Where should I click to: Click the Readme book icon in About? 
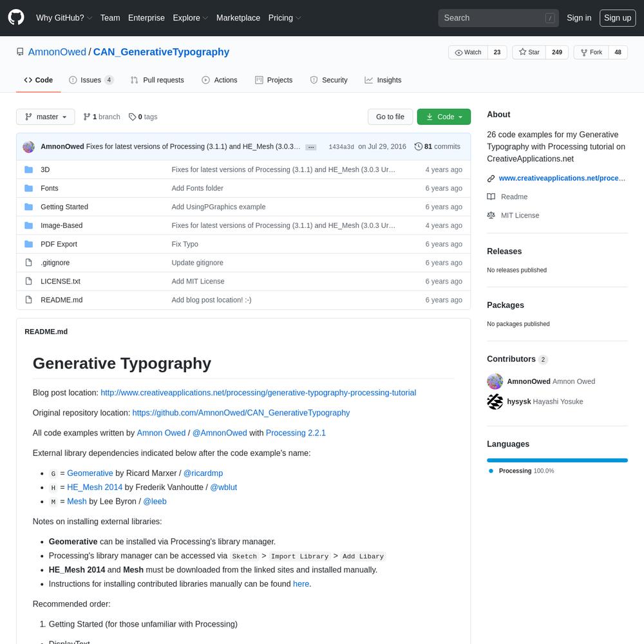coord(491,196)
